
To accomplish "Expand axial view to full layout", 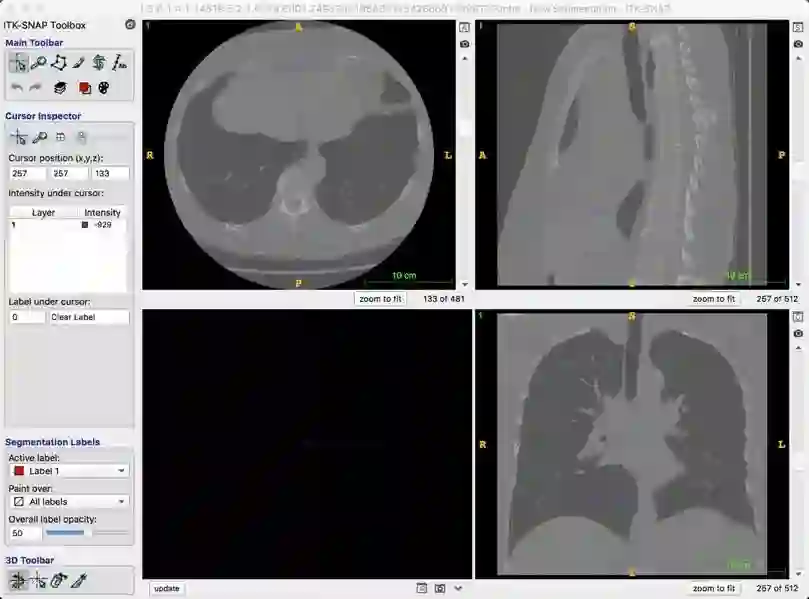I will point(464,28).
